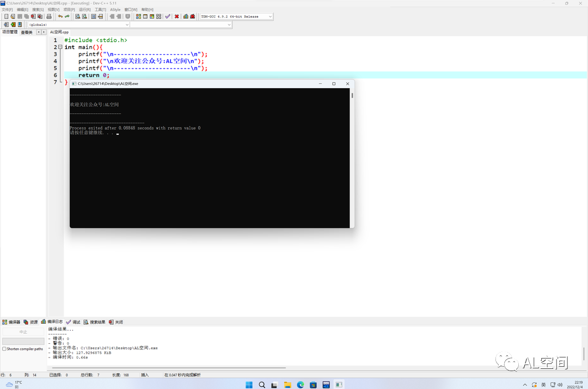The height and width of the screenshot is (389, 588).
Task: Open Replace with the second magnifier icon
Action: coord(85,16)
